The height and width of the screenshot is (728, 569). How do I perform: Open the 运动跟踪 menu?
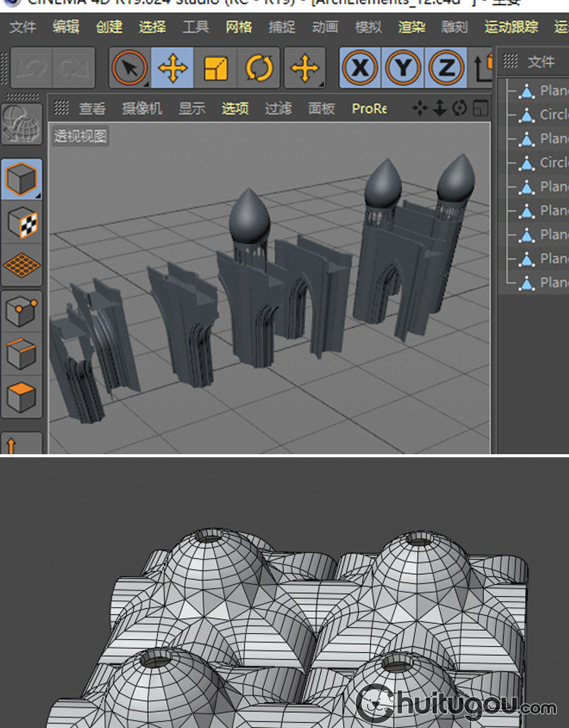click(x=511, y=27)
